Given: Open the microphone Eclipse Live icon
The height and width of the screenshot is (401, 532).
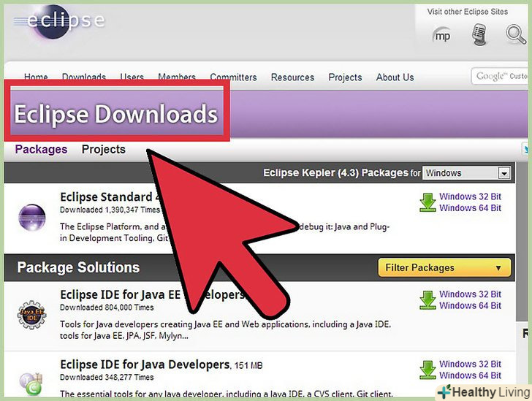Looking at the screenshot, I should pos(479,34).
